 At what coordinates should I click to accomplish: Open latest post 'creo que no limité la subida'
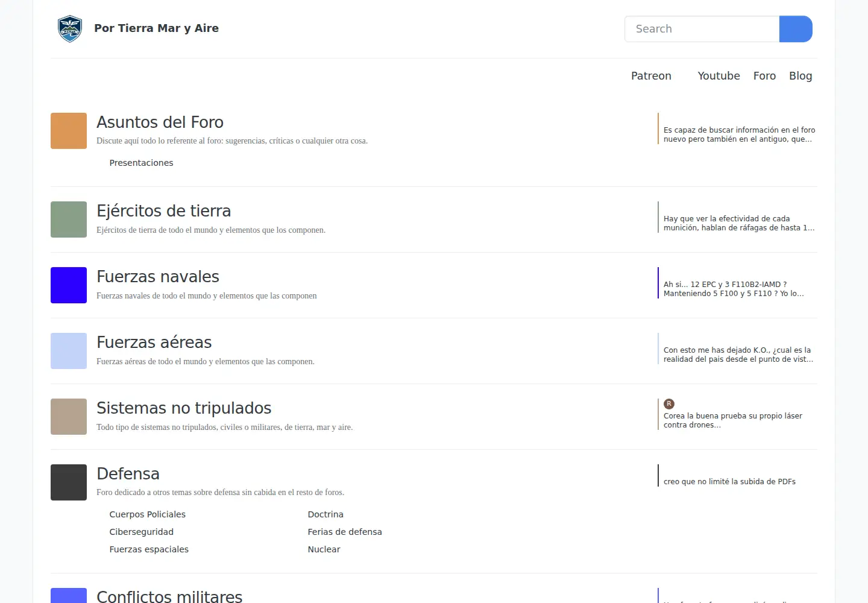click(x=729, y=482)
